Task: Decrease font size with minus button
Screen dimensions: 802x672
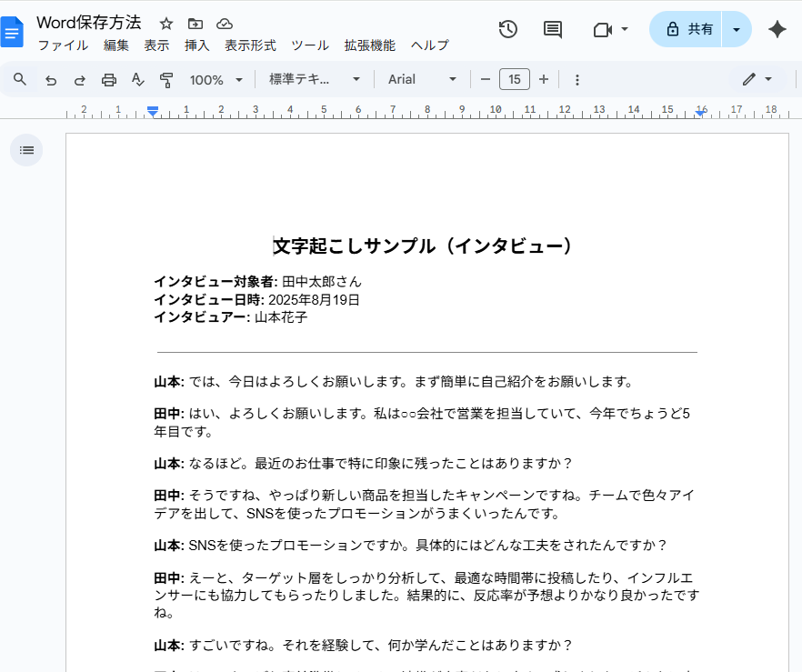Action: 486,79
